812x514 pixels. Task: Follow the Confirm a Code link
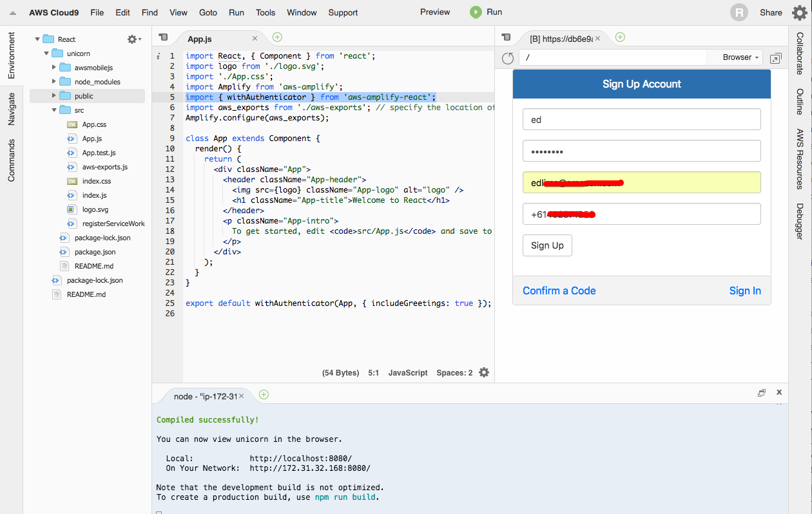(x=559, y=290)
